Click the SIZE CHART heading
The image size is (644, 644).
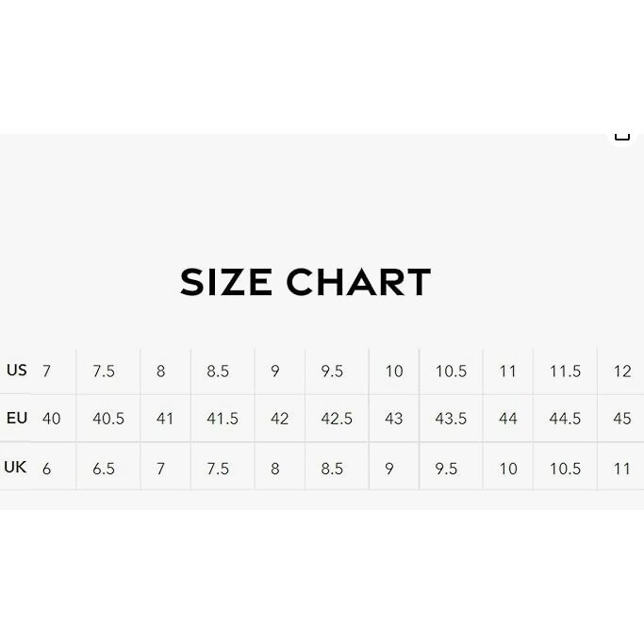point(305,282)
